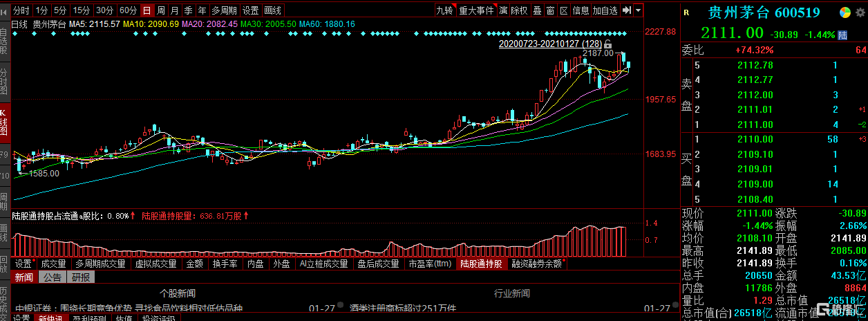This screenshot has height=321, width=868.
Task: Open 设置 in the top period toolbar
Action: [x=250, y=10]
